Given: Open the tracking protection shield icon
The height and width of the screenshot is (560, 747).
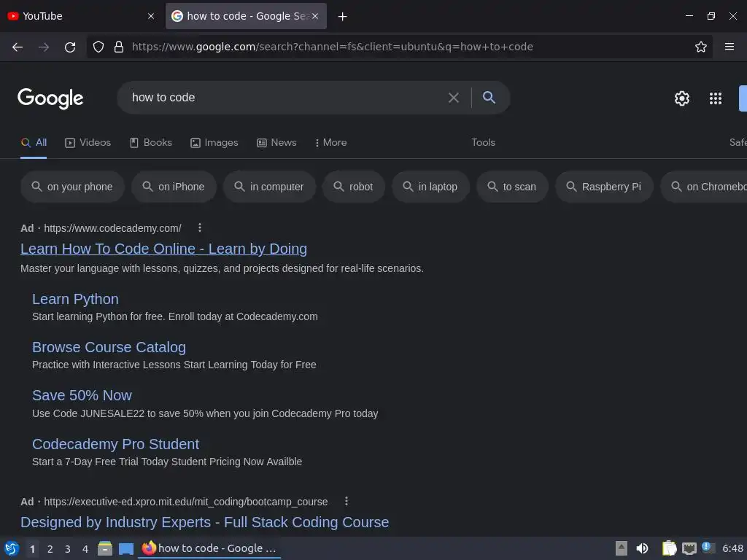Looking at the screenshot, I should (x=98, y=47).
